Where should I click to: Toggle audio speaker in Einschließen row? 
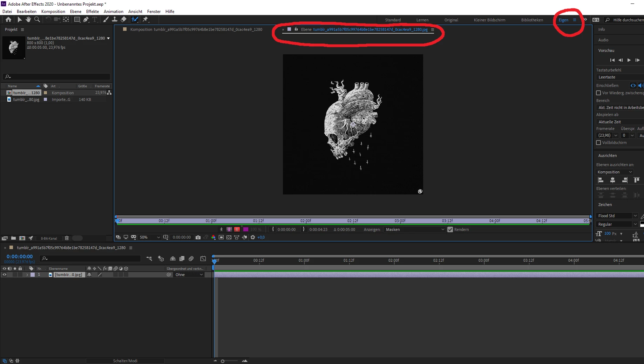coord(640,85)
